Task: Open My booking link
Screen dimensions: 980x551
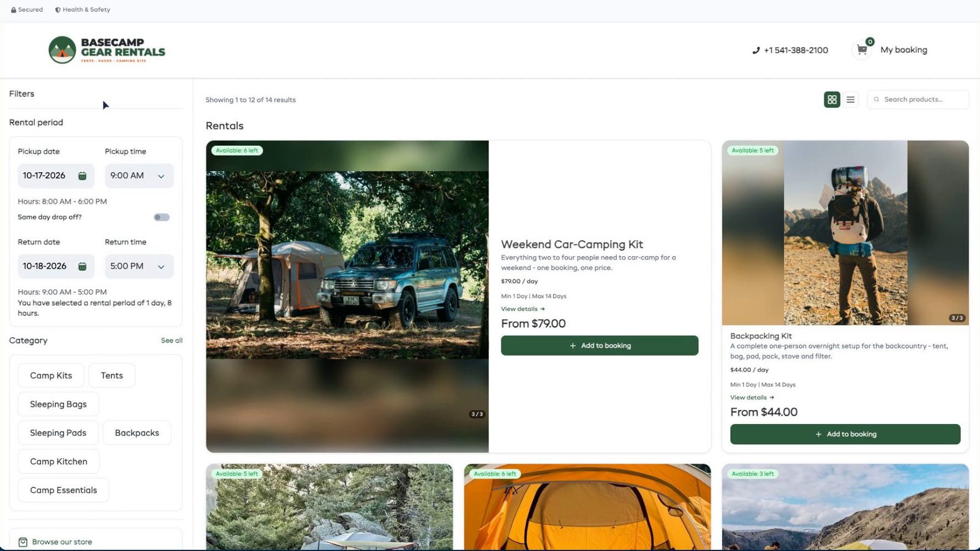Action: point(903,50)
